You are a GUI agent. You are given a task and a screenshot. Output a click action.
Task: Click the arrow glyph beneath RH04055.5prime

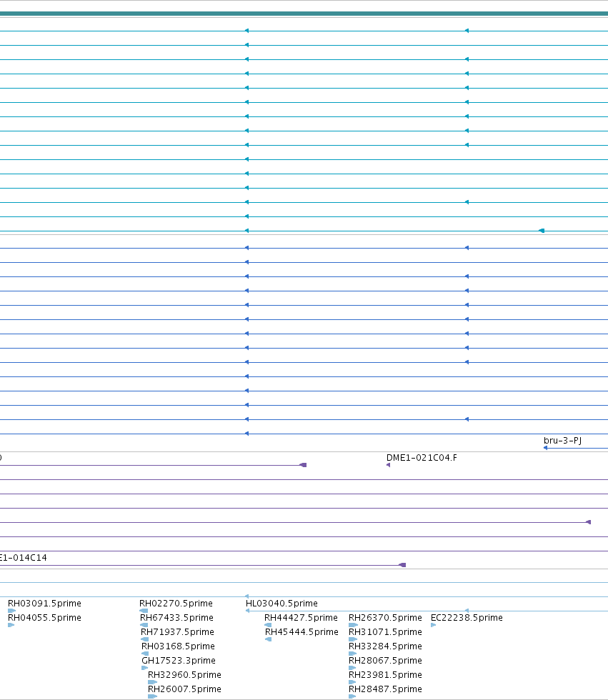tap(11, 625)
